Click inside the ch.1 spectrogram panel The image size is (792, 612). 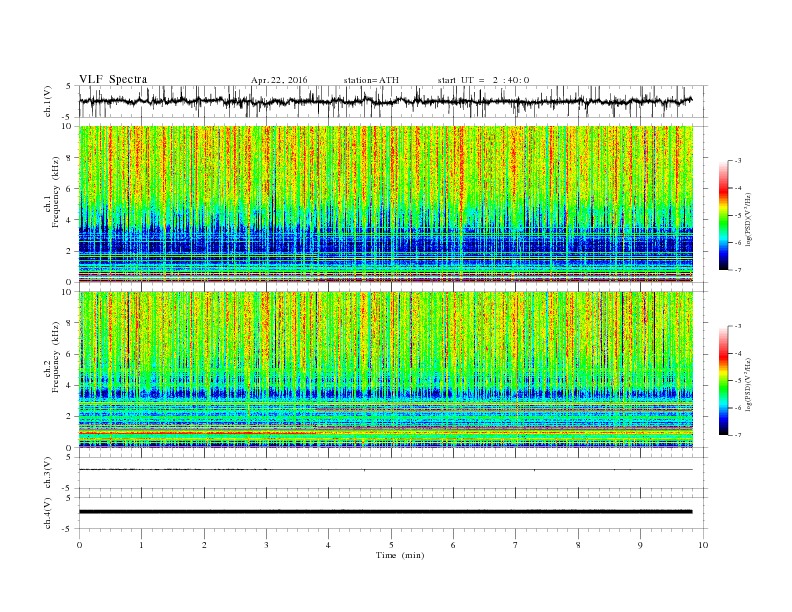(x=386, y=204)
